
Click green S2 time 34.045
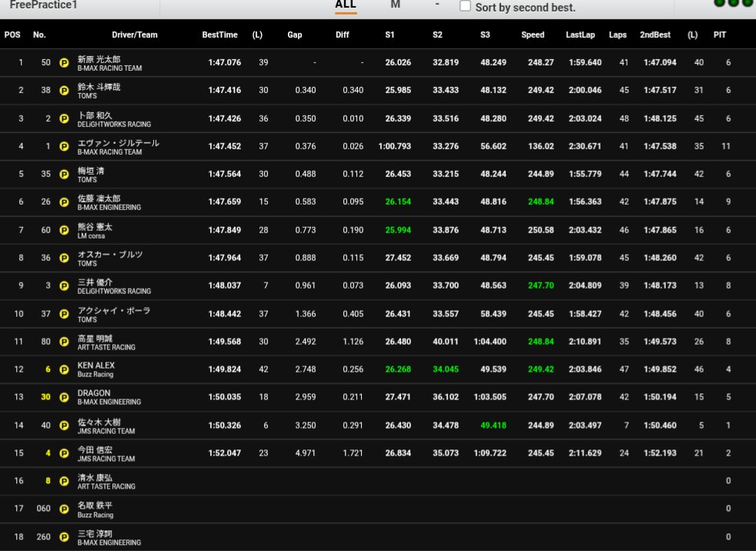tap(446, 369)
